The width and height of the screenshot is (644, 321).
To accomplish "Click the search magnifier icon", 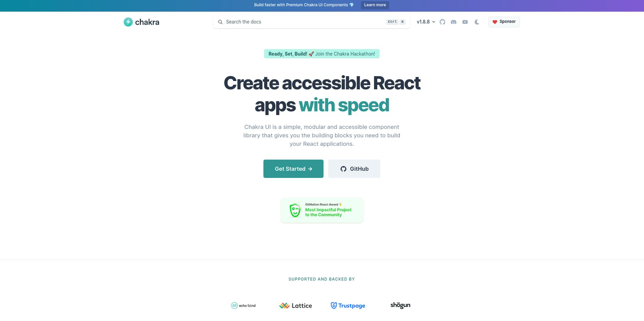I will [220, 22].
